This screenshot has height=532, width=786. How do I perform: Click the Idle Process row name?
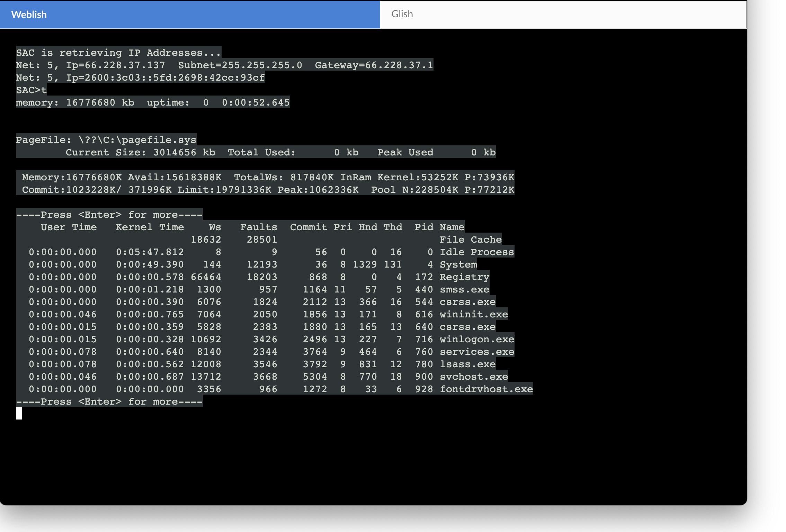pyautogui.click(x=476, y=252)
